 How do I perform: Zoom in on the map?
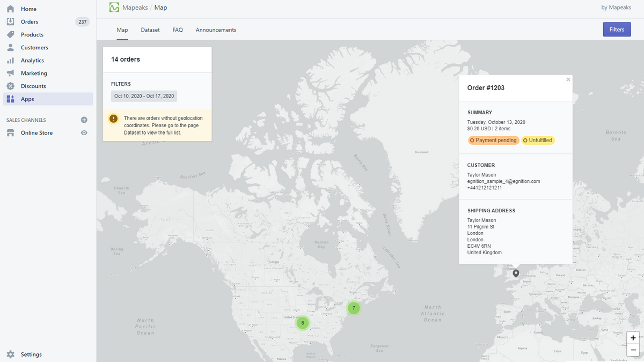(633, 338)
